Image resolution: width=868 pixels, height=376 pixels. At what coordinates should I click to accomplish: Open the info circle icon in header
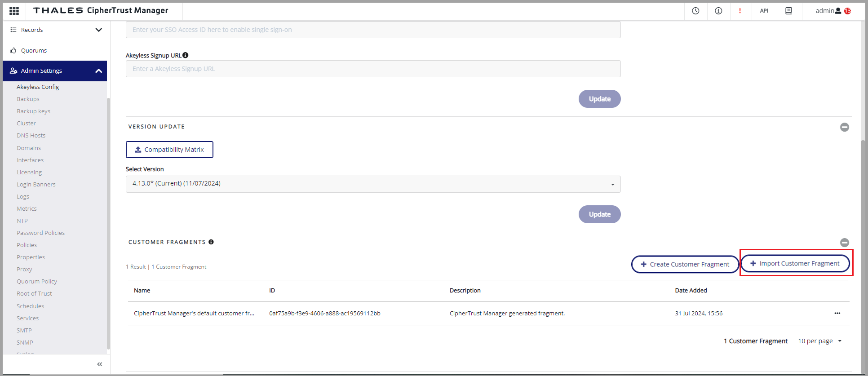click(718, 11)
